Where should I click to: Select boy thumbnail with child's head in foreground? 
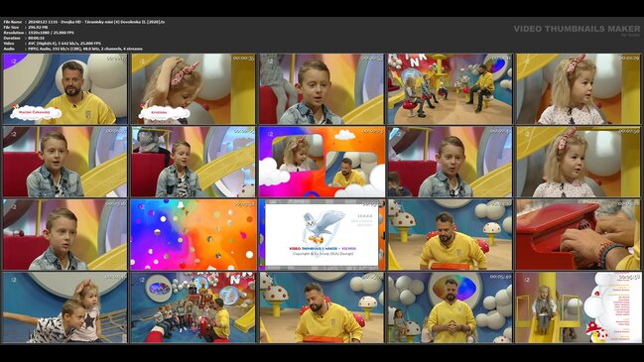451,162
